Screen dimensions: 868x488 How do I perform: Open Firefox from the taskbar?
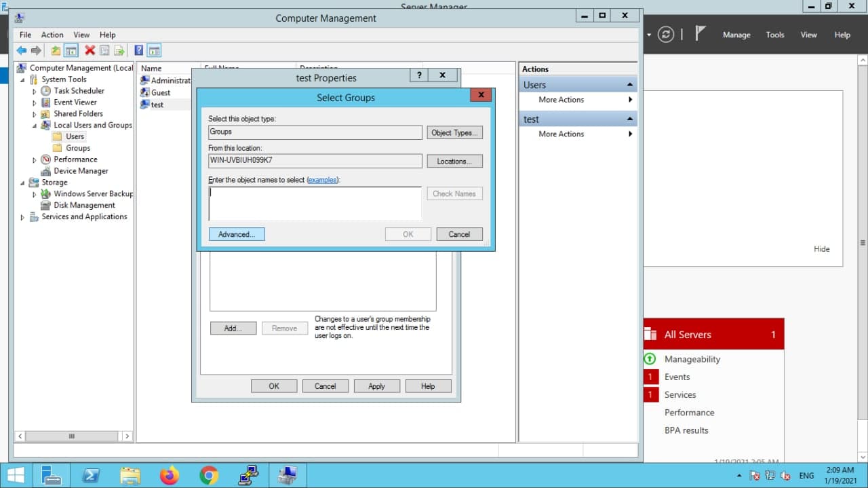click(170, 476)
